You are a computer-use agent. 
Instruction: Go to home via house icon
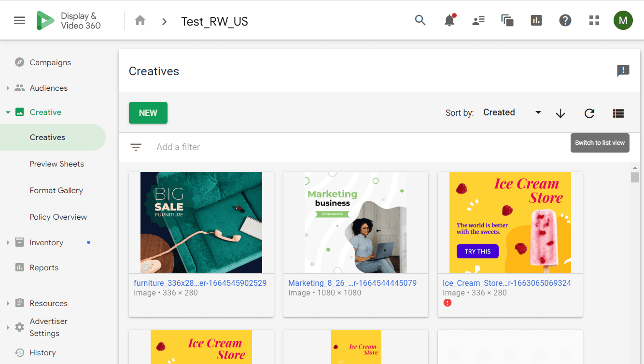140,21
